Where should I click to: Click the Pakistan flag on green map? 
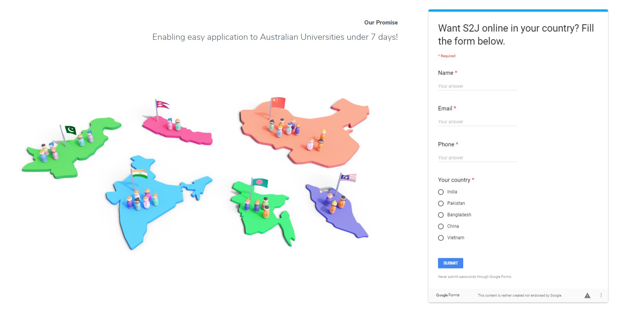coord(71,130)
